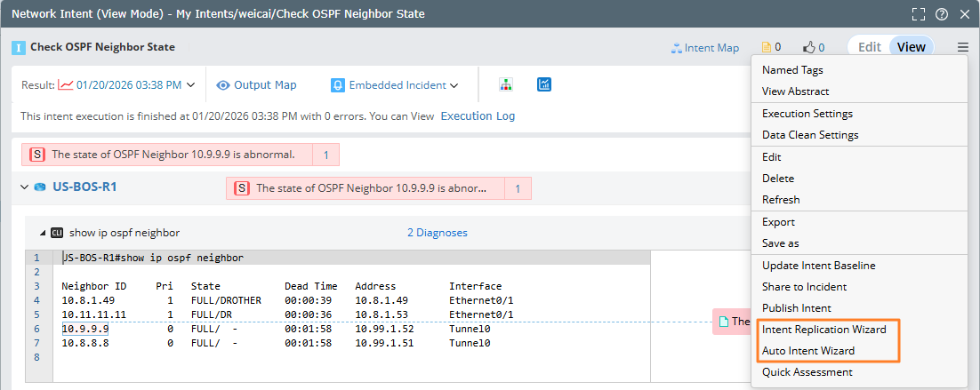Click the thumbs-up likes icon
The image size is (980, 390).
point(809,48)
